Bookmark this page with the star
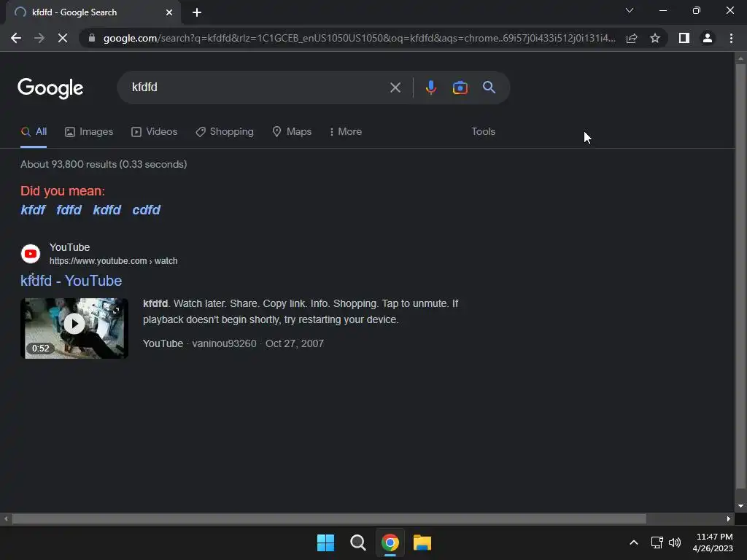The height and width of the screenshot is (560, 747). (655, 38)
